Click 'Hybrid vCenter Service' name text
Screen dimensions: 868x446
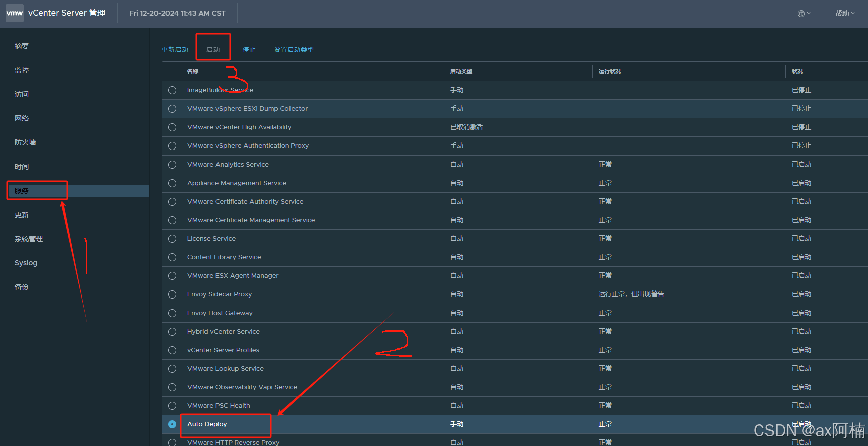[224, 332]
